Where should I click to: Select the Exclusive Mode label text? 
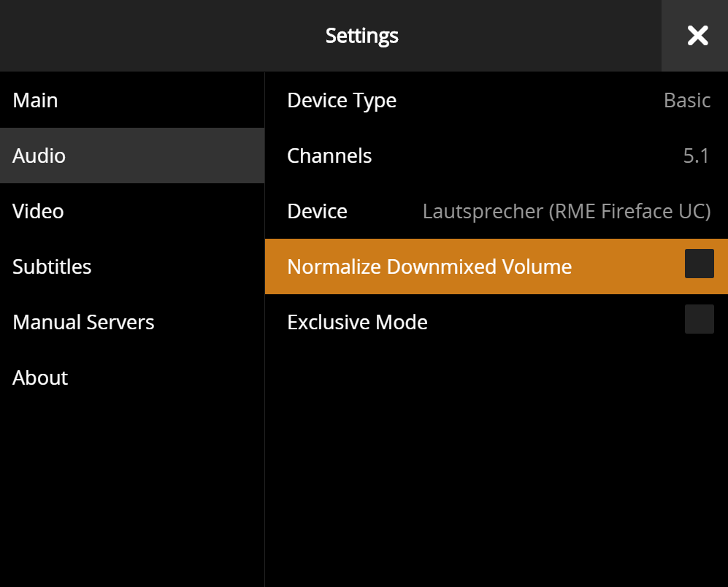click(357, 322)
